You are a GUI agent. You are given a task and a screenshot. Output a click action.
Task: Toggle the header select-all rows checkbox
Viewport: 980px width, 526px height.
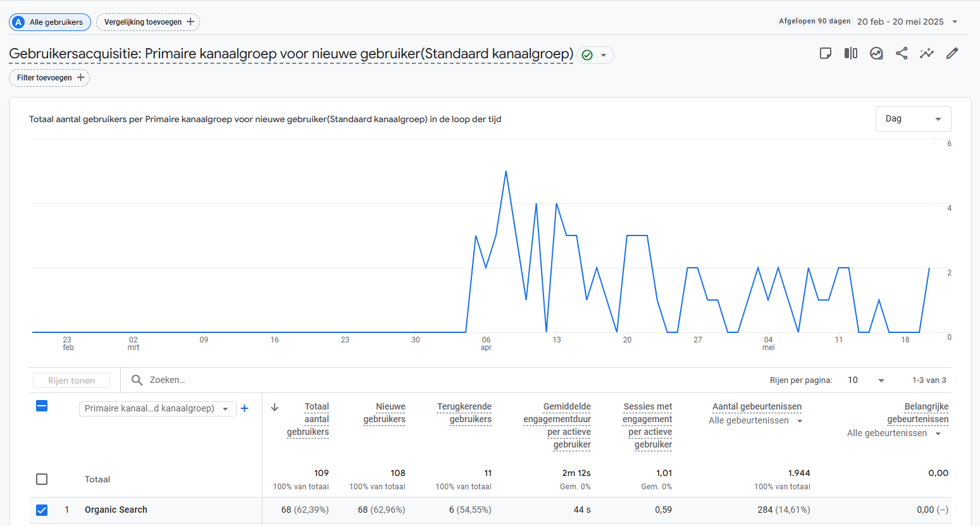point(42,406)
